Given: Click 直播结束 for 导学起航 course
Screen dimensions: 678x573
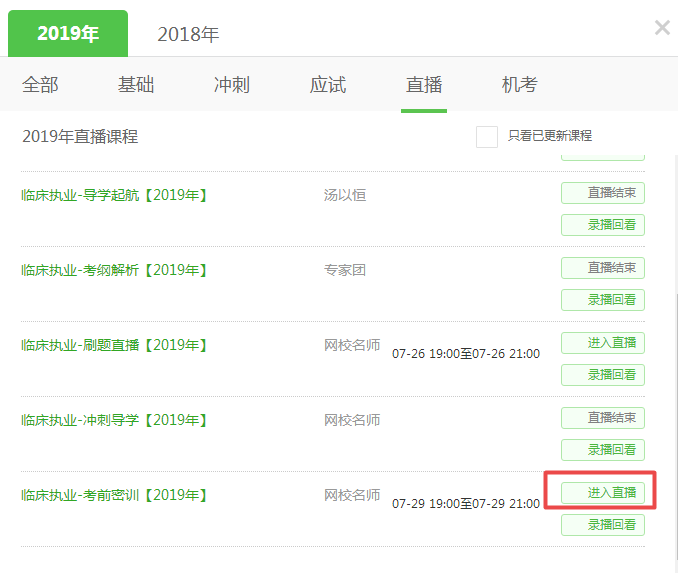Looking at the screenshot, I should 603,193.
